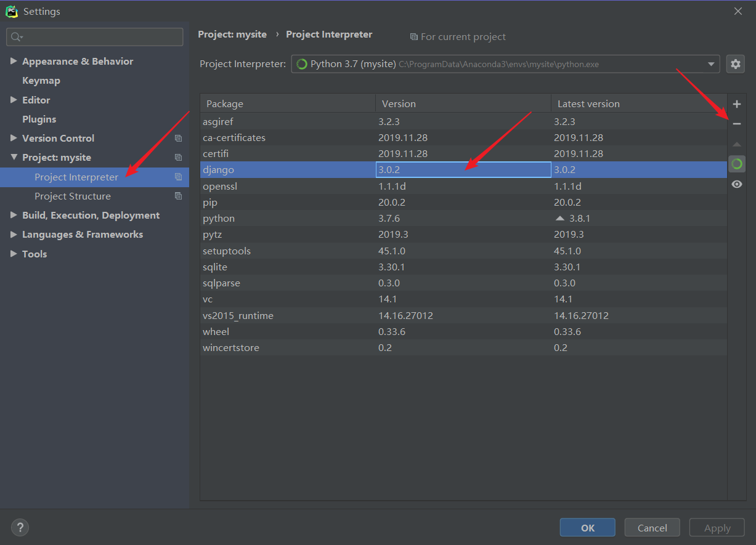This screenshot has width=756, height=545.
Task: Click the copy icon beside Version Control
Action: click(178, 139)
